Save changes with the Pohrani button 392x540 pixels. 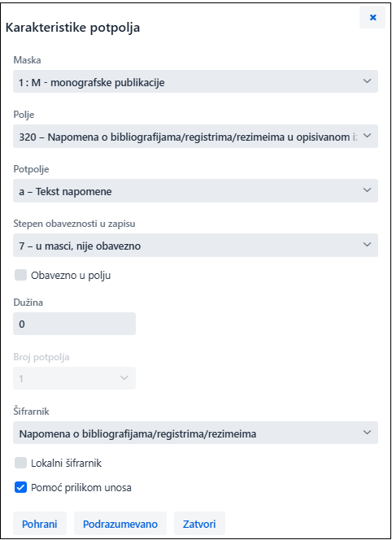[x=40, y=524]
